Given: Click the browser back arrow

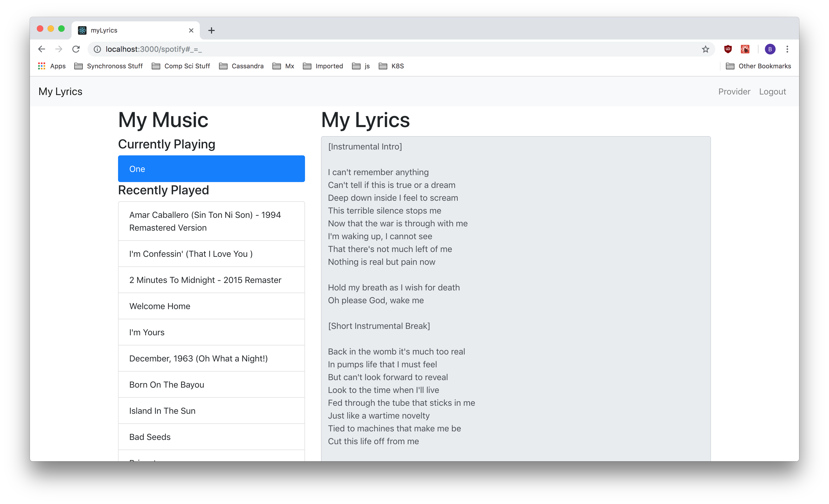Looking at the screenshot, I should [x=41, y=49].
